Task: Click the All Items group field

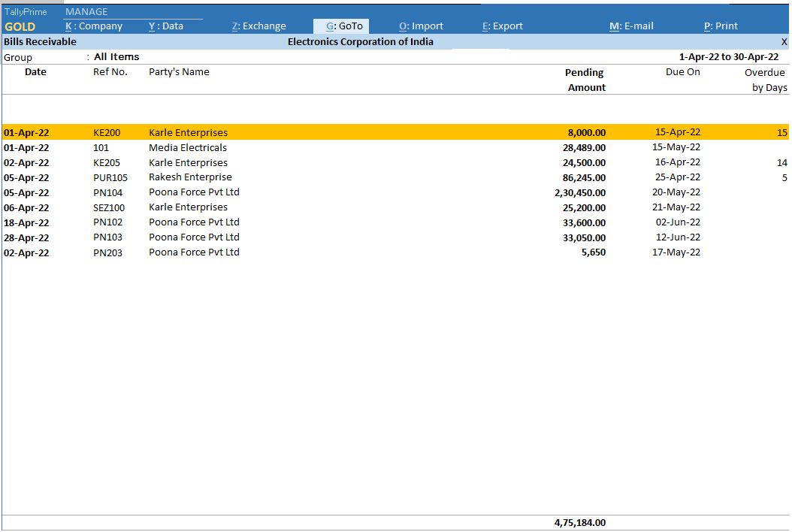Action: [x=116, y=57]
